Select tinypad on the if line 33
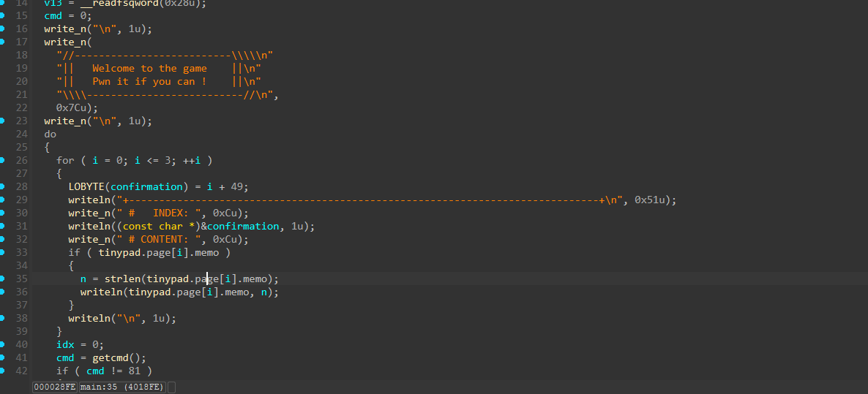 119,253
